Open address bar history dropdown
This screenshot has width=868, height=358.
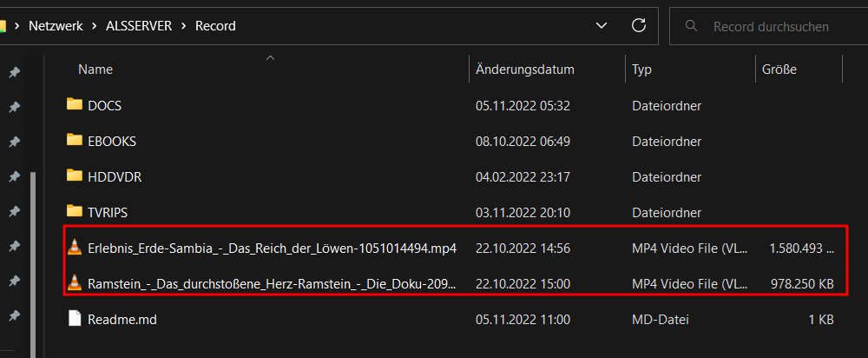(x=601, y=25)
